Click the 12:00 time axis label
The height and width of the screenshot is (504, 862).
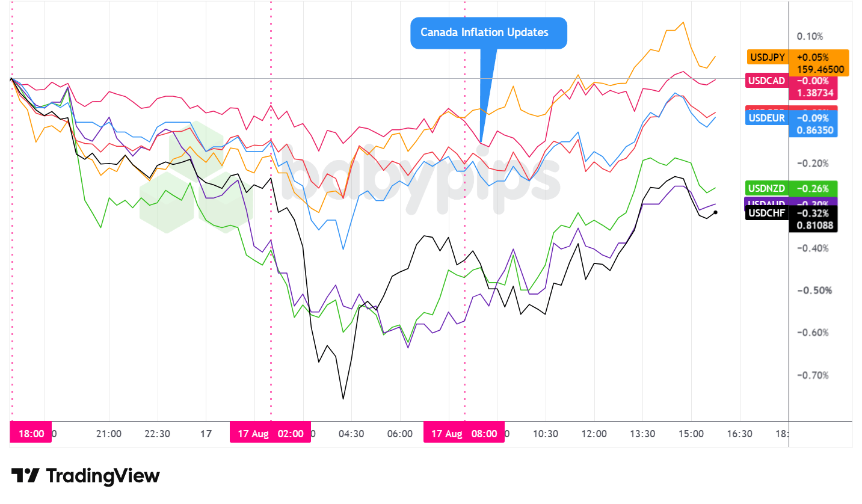point(594,434)
